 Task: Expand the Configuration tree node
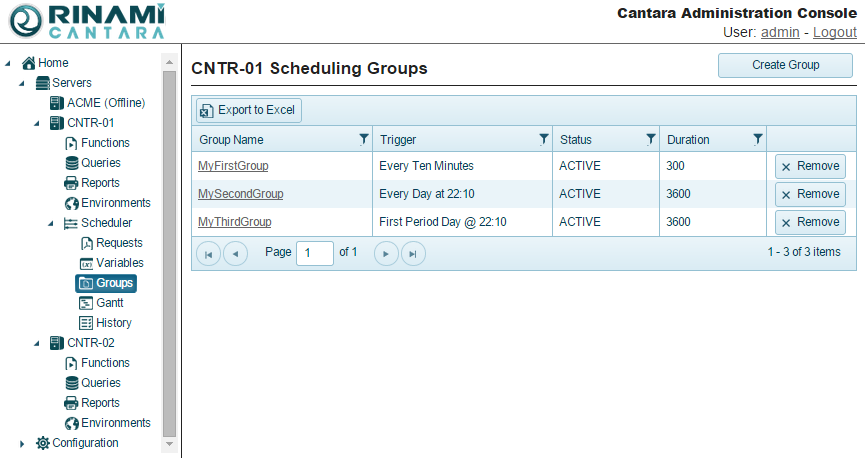coord(23,443)
